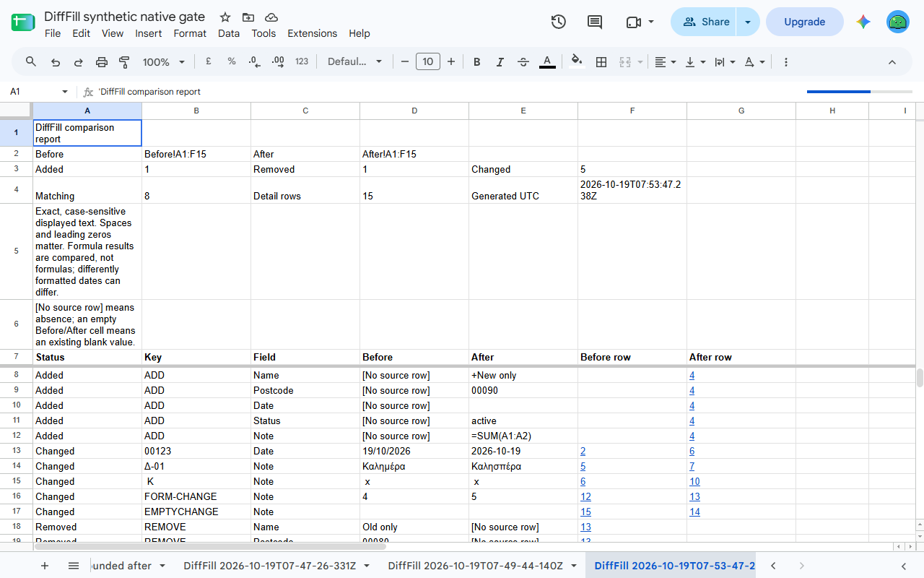The height and width of the screenshot is (578, 924).
Task: Click the print icon
Action: point(101,62)
